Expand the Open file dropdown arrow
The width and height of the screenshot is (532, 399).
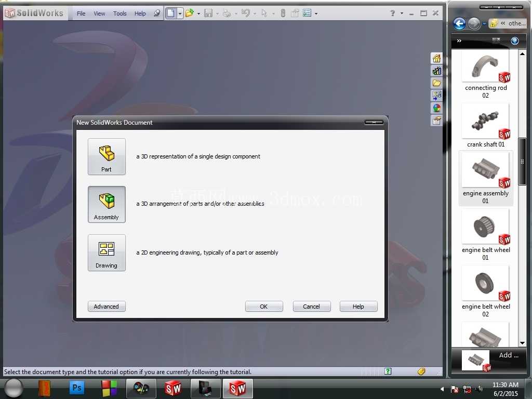tap(199, 14)
